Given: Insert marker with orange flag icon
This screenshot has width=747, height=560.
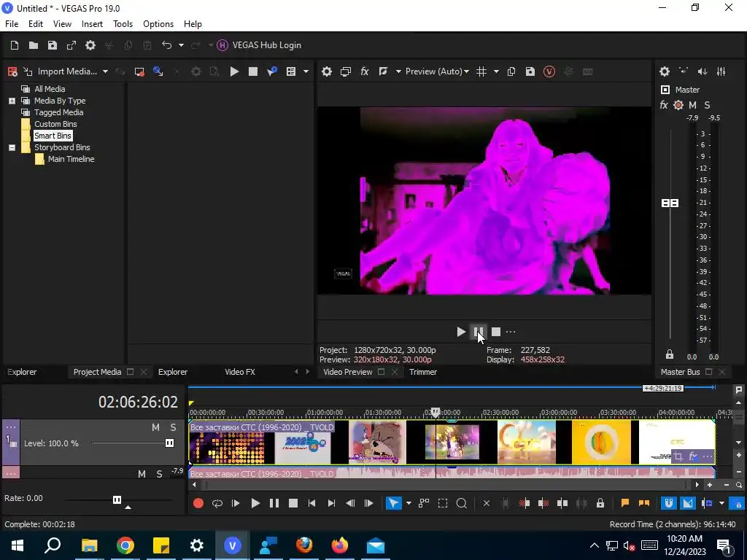Looking at the screenshot, I should (x=625, y=503).
